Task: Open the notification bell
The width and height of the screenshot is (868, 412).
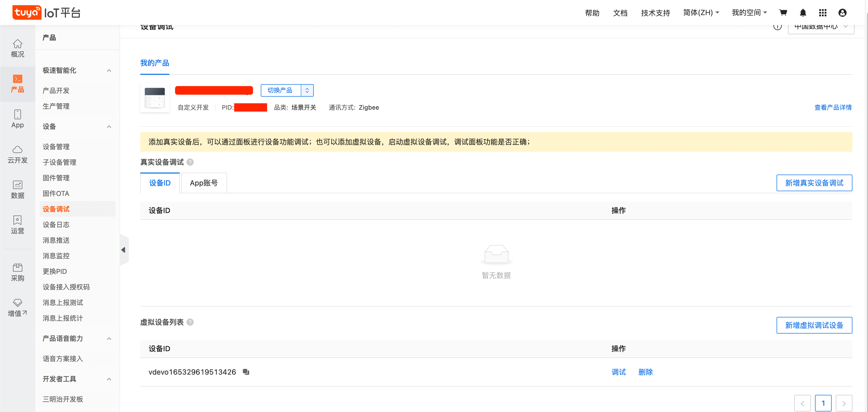Action: tap(803, 12)
